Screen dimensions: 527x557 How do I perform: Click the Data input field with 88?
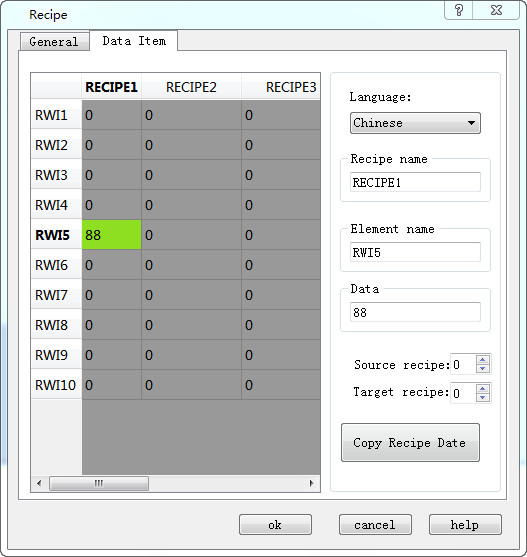point(415,312)
